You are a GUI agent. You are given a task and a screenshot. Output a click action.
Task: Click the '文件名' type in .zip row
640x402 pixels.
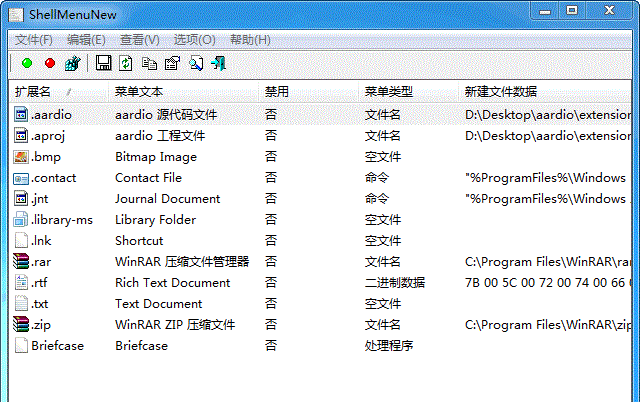(382, 325)
